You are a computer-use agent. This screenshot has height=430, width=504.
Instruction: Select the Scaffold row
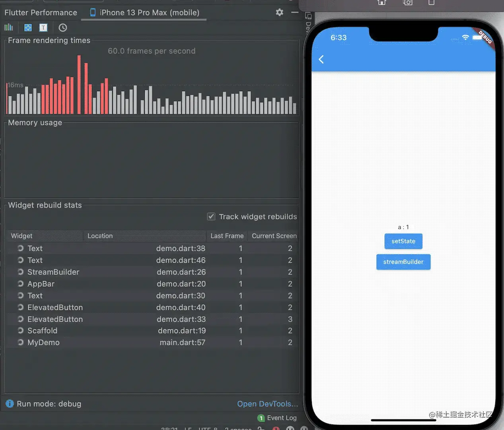pos(152,330)
